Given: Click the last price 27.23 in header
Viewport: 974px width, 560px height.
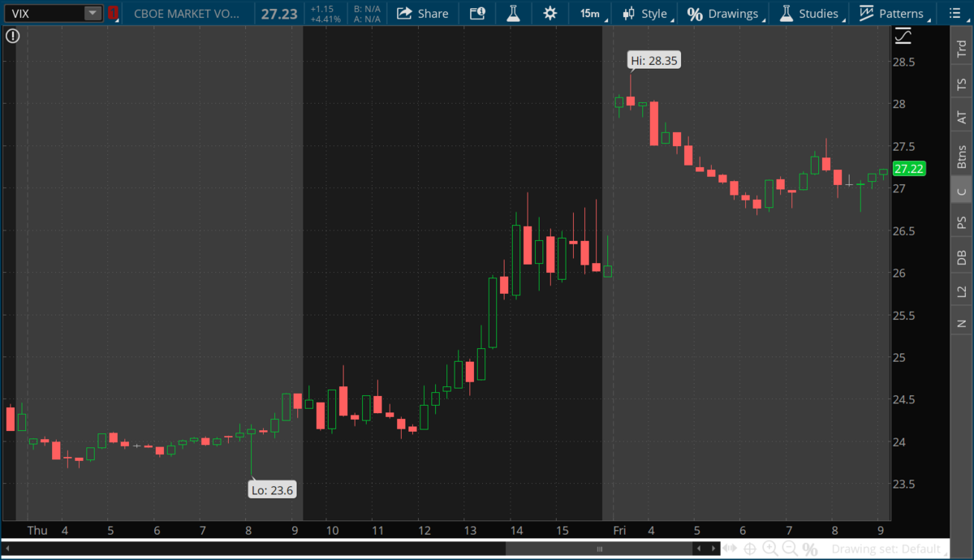Looking at the screenshot, I should tap(281, 13).
